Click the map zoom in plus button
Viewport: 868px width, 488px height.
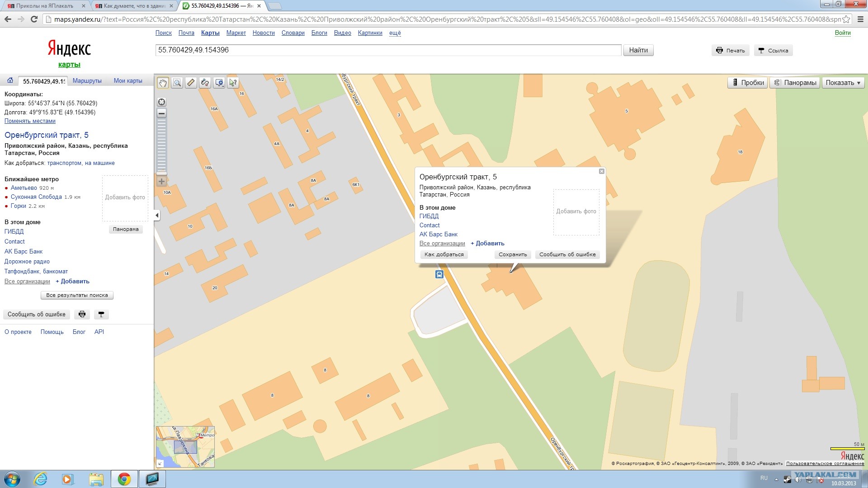tap(161, 182)
